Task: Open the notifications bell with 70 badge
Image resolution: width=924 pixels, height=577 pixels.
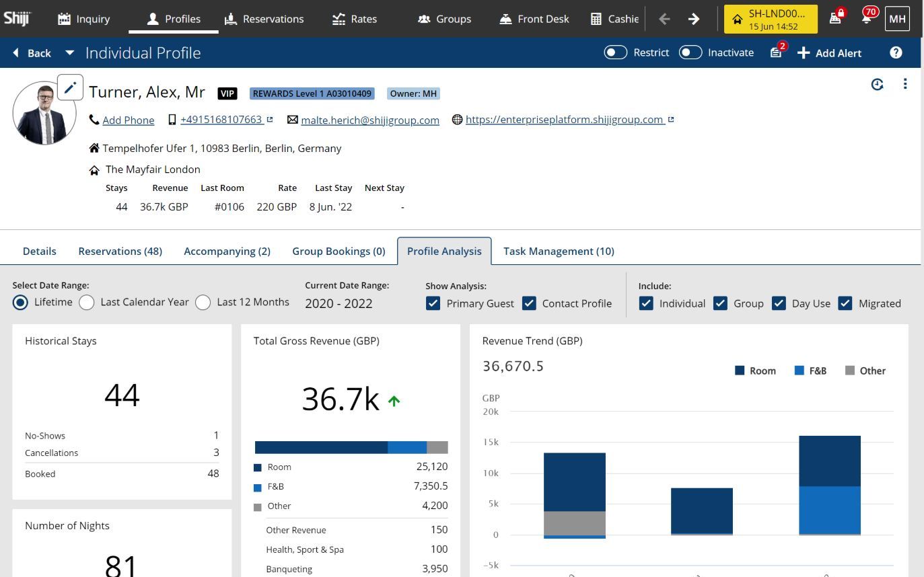Action: [867, 19]
